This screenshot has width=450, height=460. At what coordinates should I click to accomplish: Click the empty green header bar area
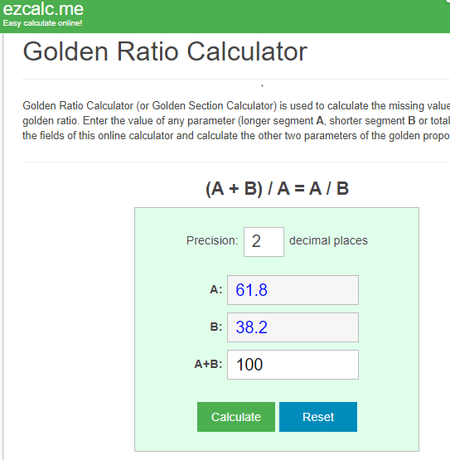point(267,16)
